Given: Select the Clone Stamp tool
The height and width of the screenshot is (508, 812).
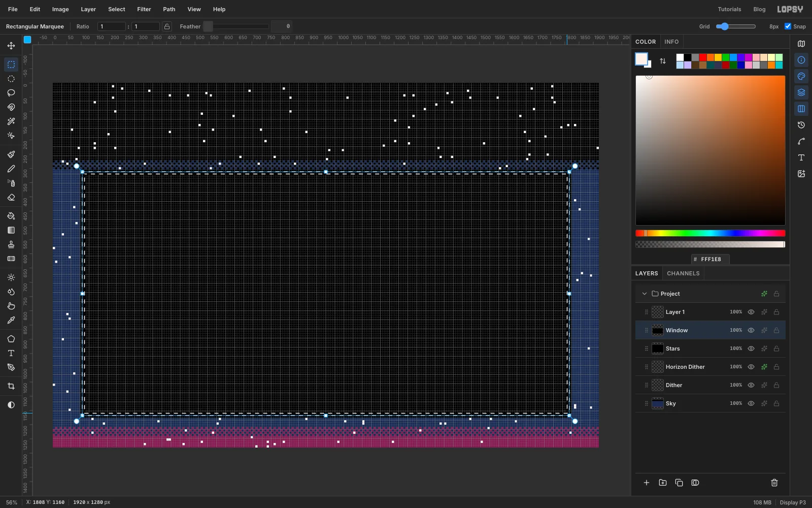Looking at the screenshot, I should point(11,244).
